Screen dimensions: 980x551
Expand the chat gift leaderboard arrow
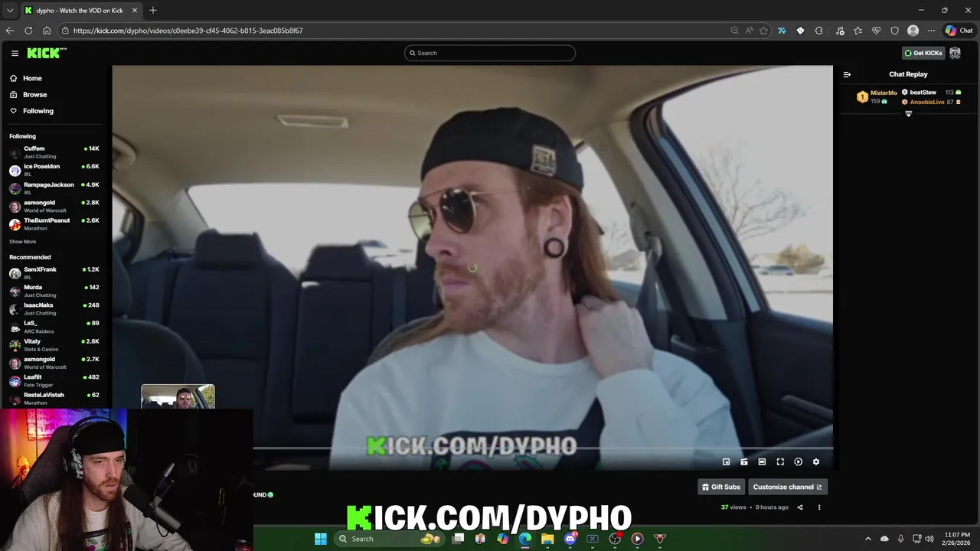pos(909,113)
